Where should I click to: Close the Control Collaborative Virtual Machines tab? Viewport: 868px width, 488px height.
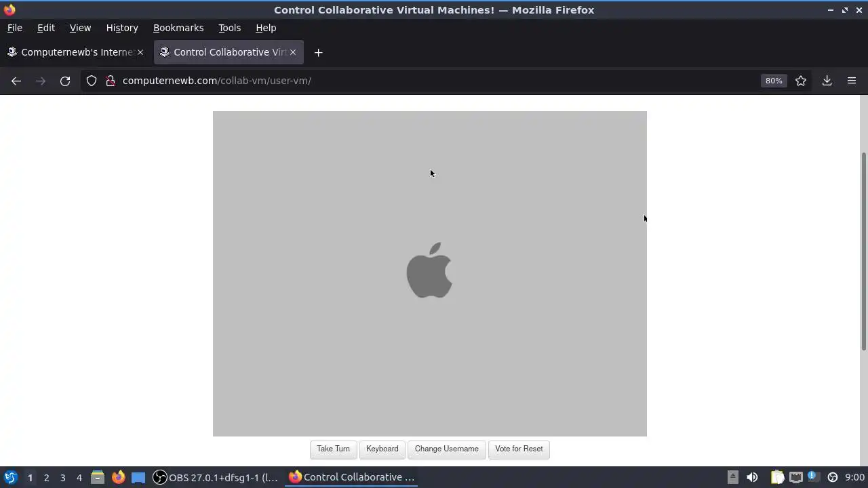[x=293, y=52]
